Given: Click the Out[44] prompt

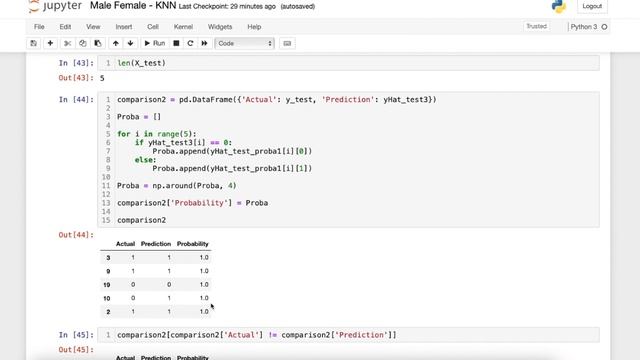Looking at the screenshot, I should coord(76,235).
